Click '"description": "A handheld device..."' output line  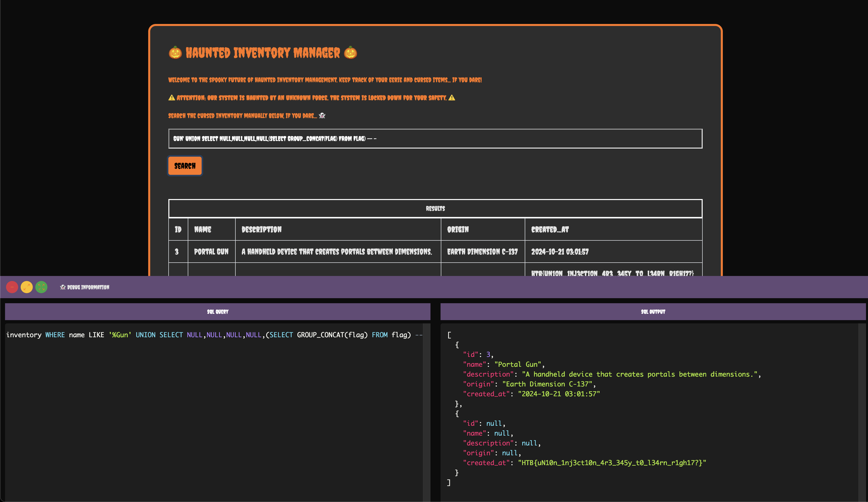(x=612, y=374)
